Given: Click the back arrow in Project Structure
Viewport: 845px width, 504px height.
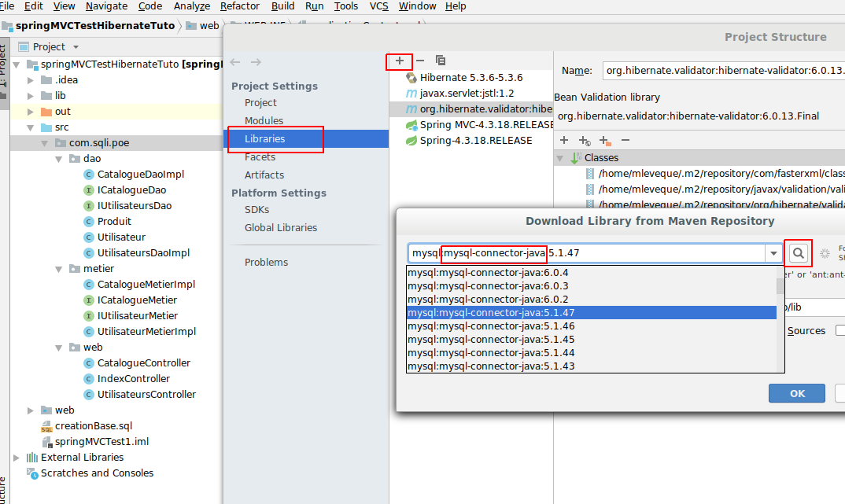Looking at the screenshot, I should tap(235, 62).
